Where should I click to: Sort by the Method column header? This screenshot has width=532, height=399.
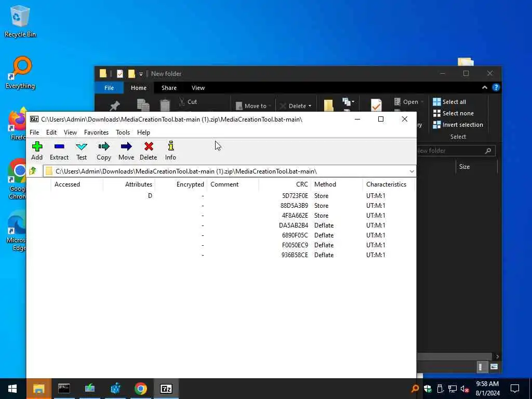pos(337,184)
